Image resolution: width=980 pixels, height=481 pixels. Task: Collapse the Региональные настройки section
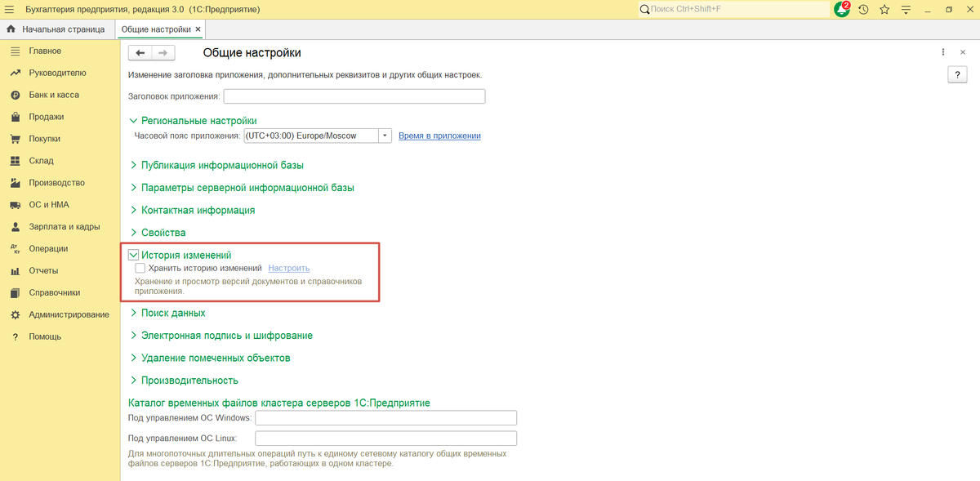[134, 121]
